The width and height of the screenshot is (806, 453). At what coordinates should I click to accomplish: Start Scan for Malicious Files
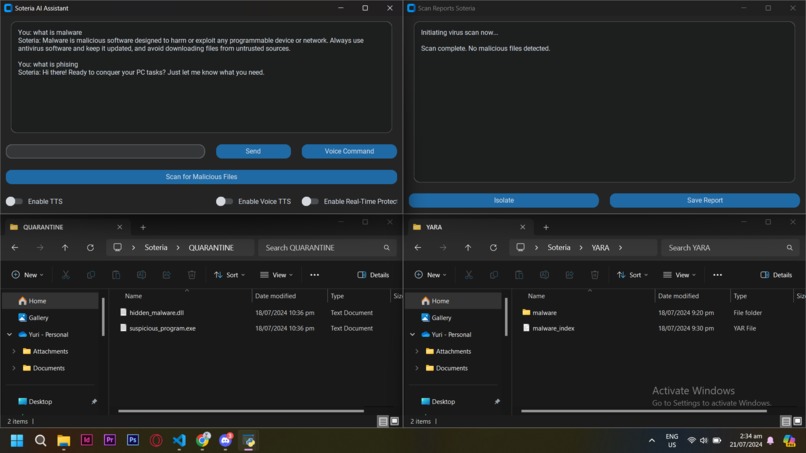point(201,177)
